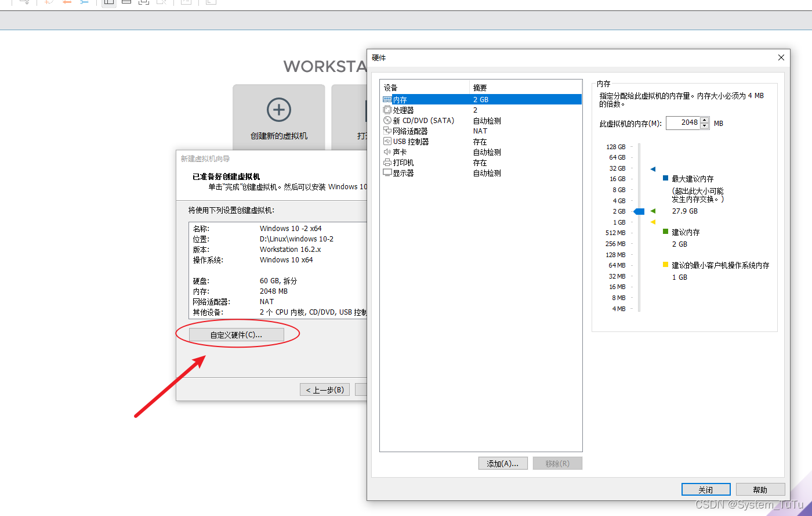The height and width of the screenshot is (516, 812).
Task: Click the 64 GB slider scale label
Action: (x=617, y=157)
